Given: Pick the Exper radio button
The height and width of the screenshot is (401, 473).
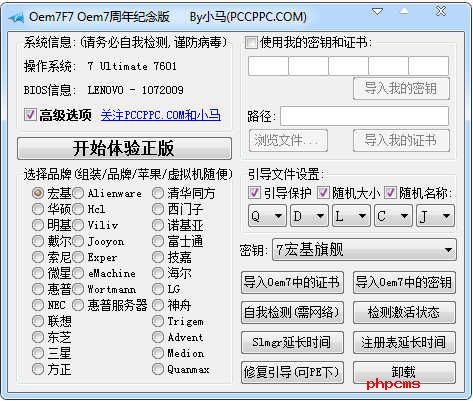Looking at the screenshot, I should point(78,257).
